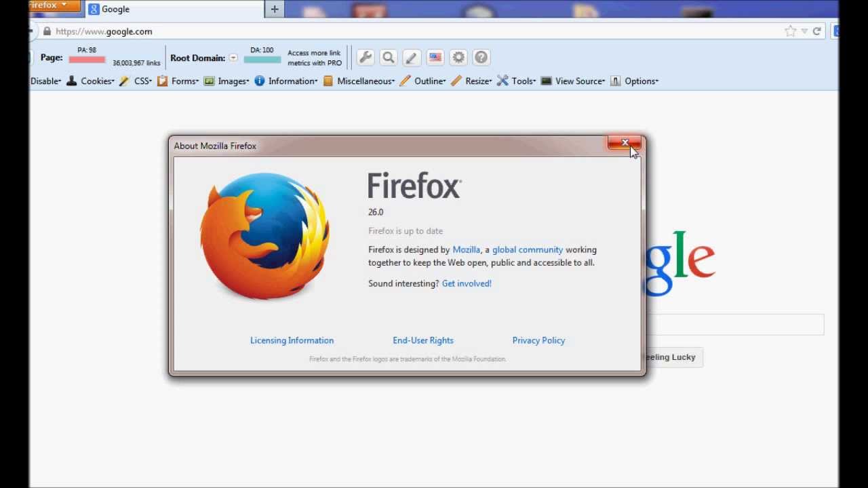The image size is (868, 488).
Task: Click 'Firefox is up to date' text
Action: coord(406,231)
